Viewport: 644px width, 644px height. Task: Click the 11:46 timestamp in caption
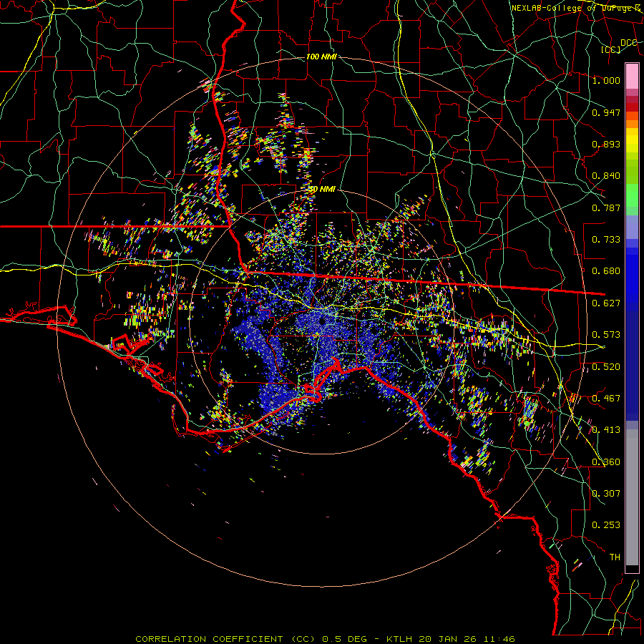pyautogui.click(x=499, y=639)
